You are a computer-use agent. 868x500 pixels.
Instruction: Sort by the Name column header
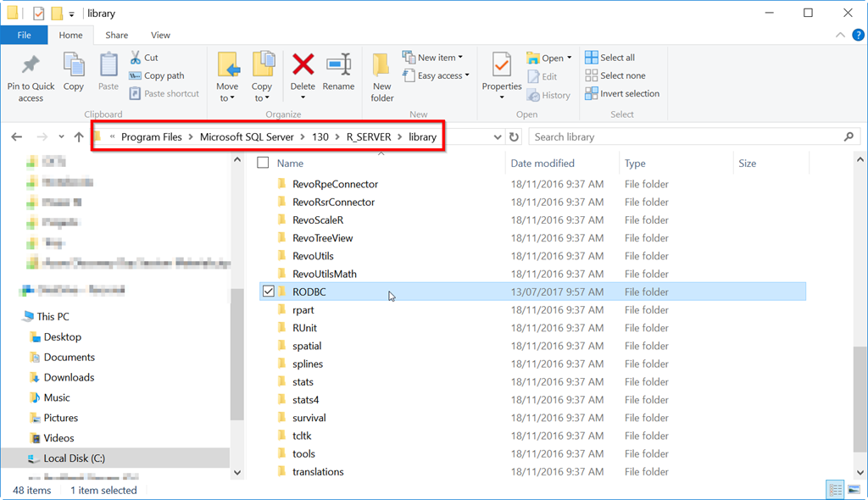tap(290, 164)
